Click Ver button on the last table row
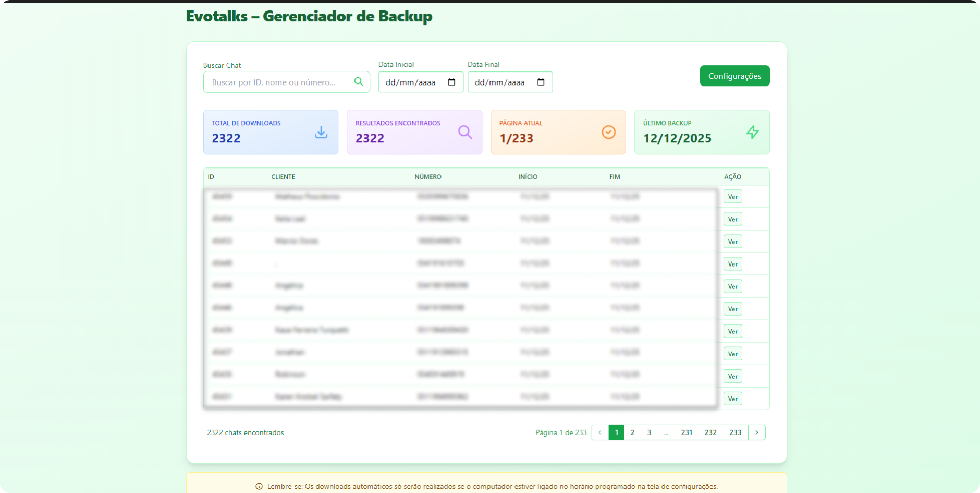980x493 pixels. pos(732,399)
